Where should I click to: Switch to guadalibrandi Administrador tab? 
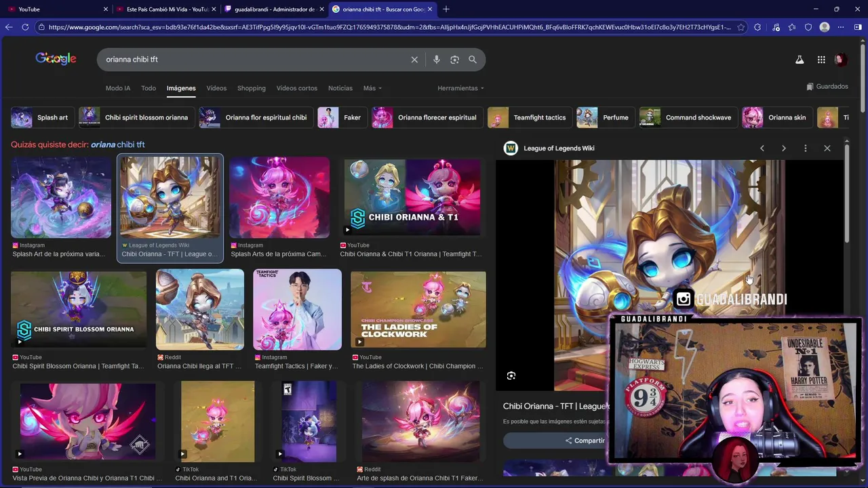[x=275, y=9]
